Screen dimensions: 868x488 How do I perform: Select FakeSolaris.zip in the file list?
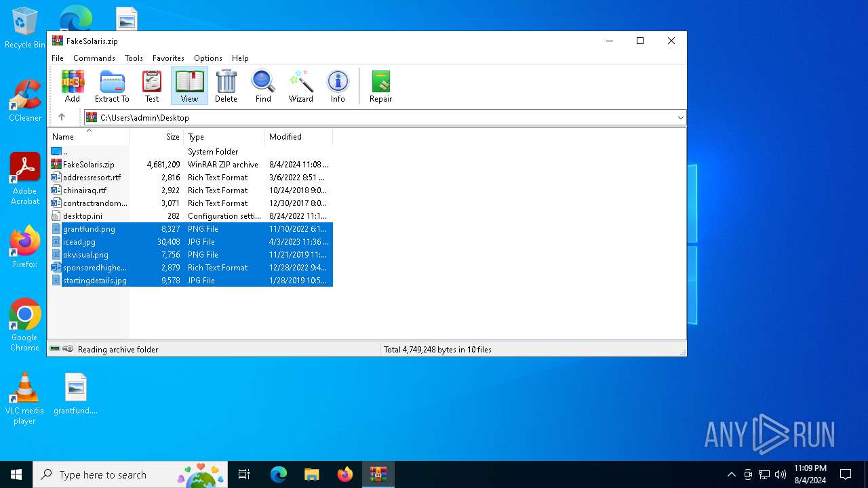click(190, 165)
